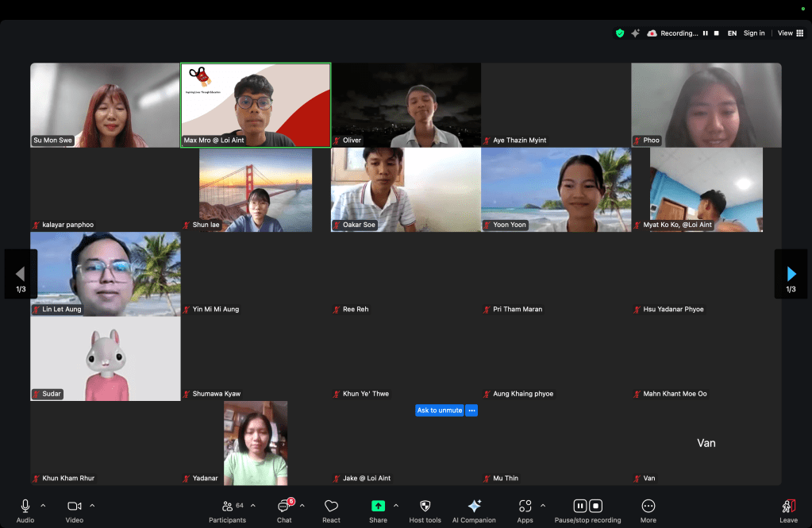Launch AI Companion from the toolbar
The height and width of the screenshot is (528, 812).
[x=474, y=506]
